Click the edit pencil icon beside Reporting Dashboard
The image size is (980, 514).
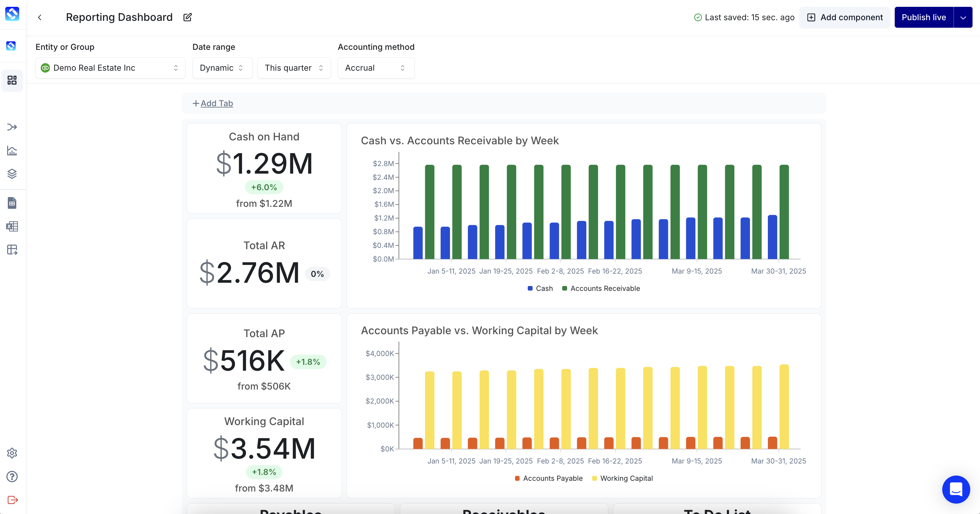coord(187,18)
